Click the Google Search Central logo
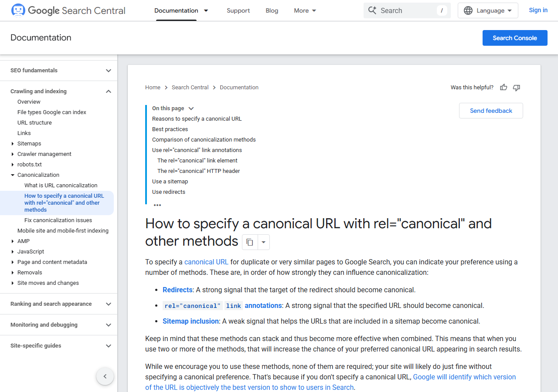The width and height of the screenshot is (558, 392). click(x=68, y=10)
